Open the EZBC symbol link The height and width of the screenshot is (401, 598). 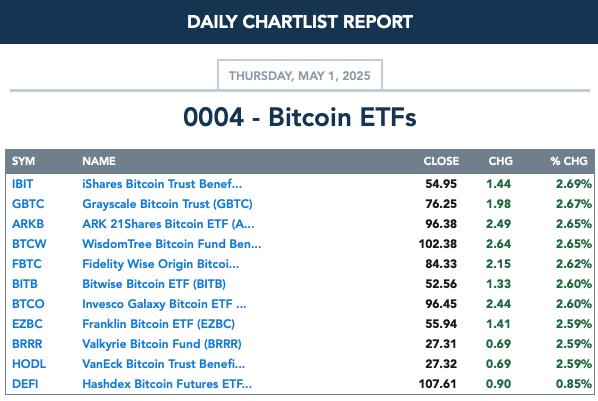(x=27, y=324)
